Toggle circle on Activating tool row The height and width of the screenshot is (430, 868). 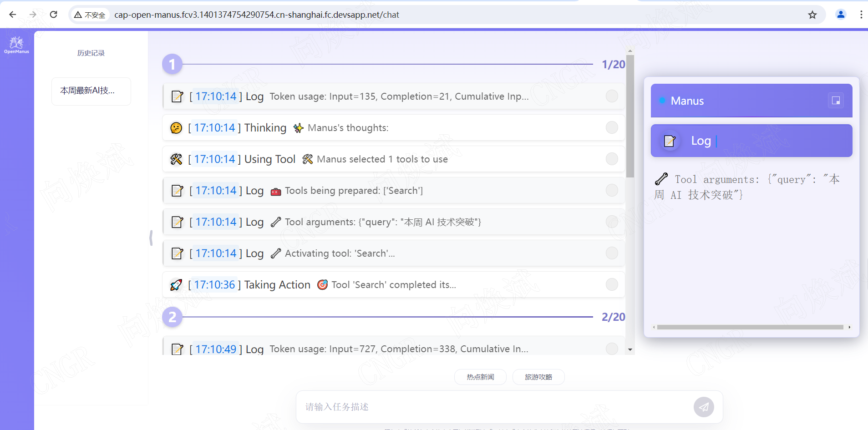612,253
